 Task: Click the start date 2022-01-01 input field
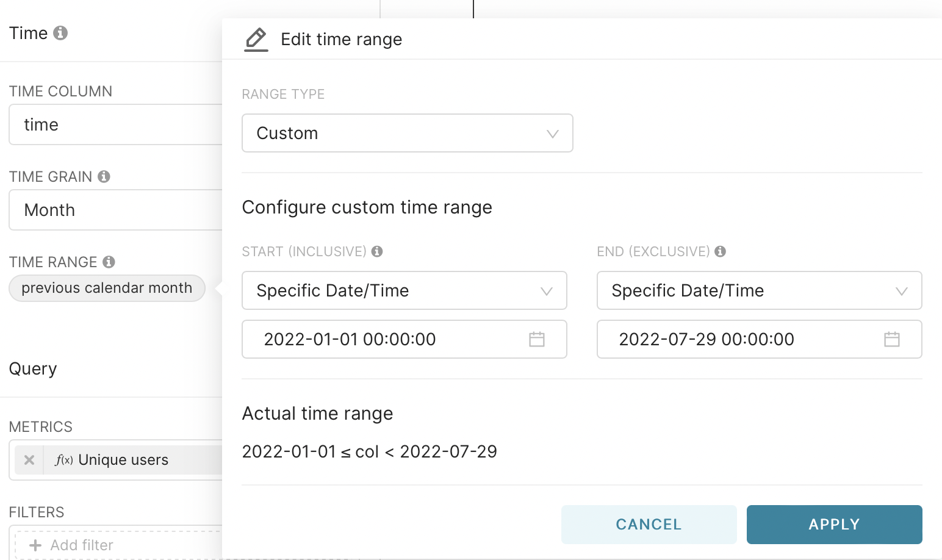(404, 339)
